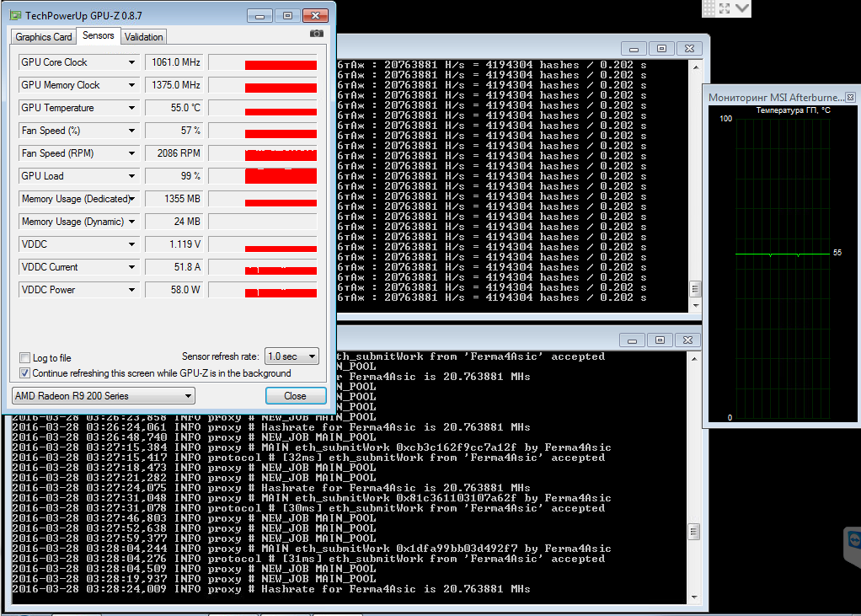Click the 1375.0 MHz memory clock value

click(x=176, y=85)
